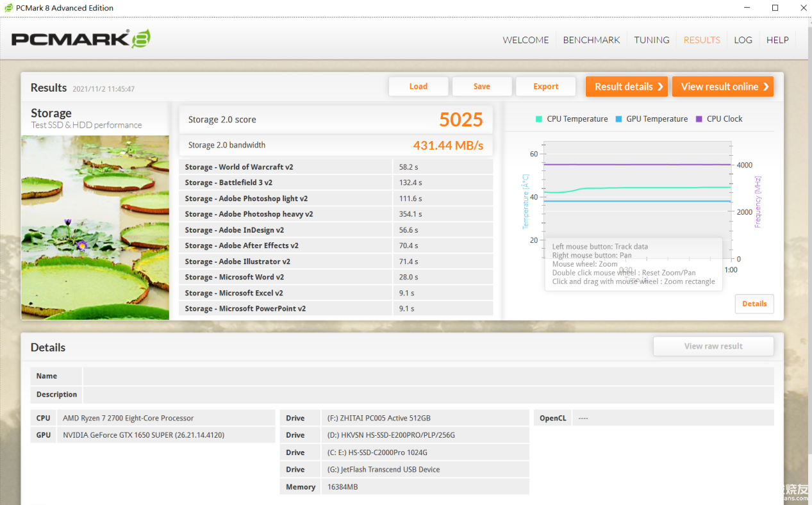The image size is (812, 505).
Task: Select the Adobe Illustrator v2 row
Action: point(336,261)
